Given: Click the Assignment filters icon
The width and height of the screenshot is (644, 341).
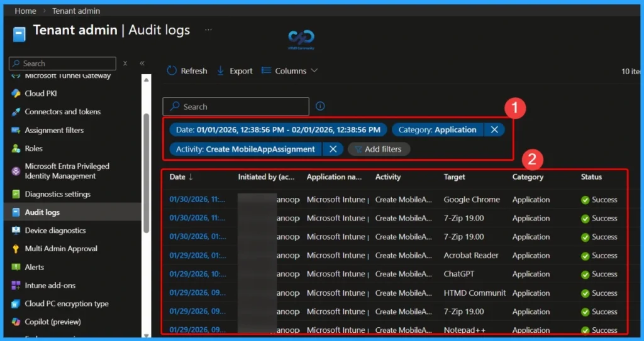Looking at the screenshot, I should (x=16, y=130).
